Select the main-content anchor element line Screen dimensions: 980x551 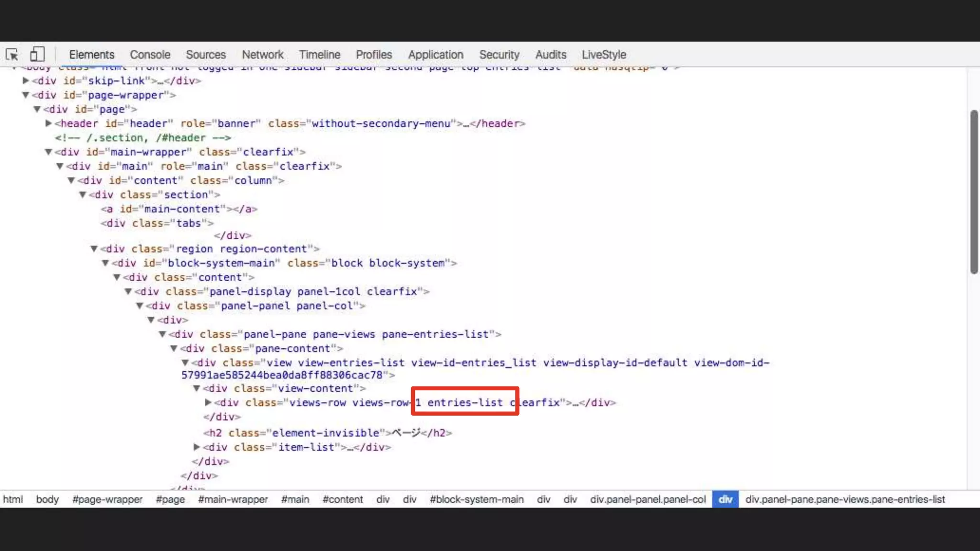click(179, 209)
